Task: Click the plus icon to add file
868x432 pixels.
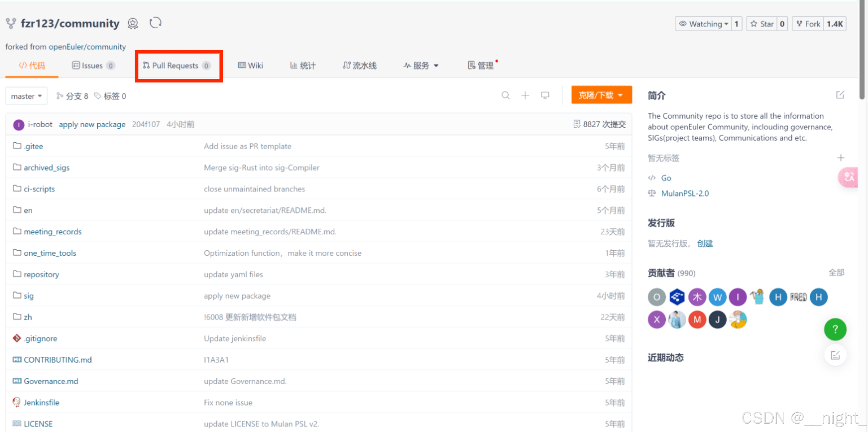Action: (525, 96)
